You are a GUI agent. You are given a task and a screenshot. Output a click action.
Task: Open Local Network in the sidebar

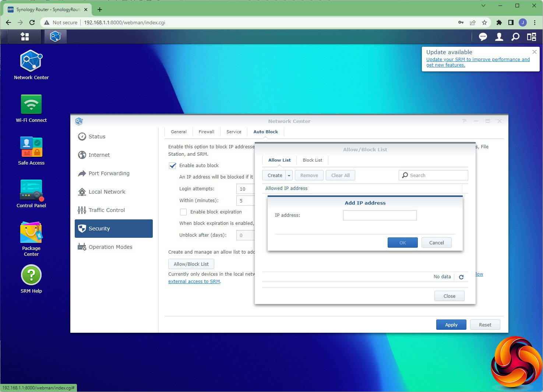114,192
